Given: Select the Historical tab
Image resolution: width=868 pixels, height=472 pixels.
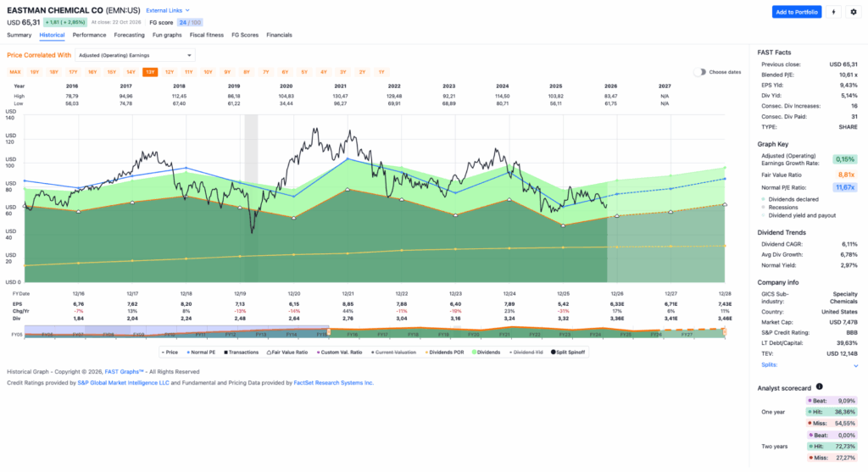Looking at the screenshot, I should click(52, 35).
